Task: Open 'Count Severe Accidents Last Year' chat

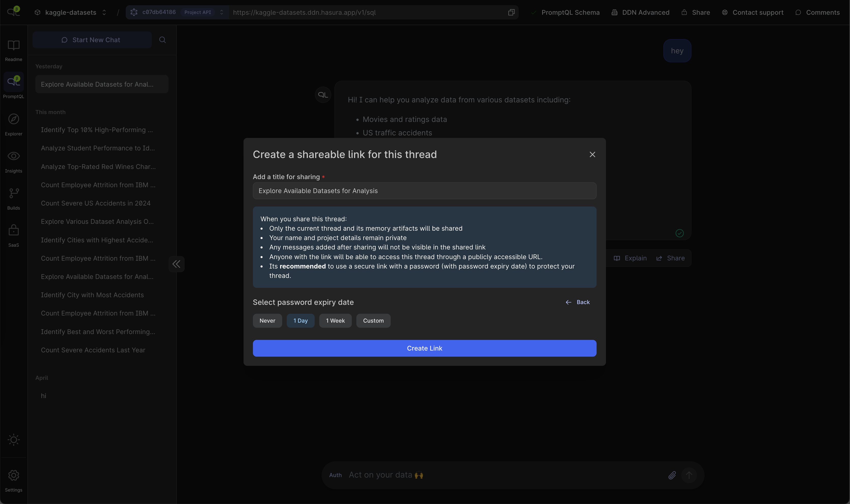Action: [x=102, y=350]
